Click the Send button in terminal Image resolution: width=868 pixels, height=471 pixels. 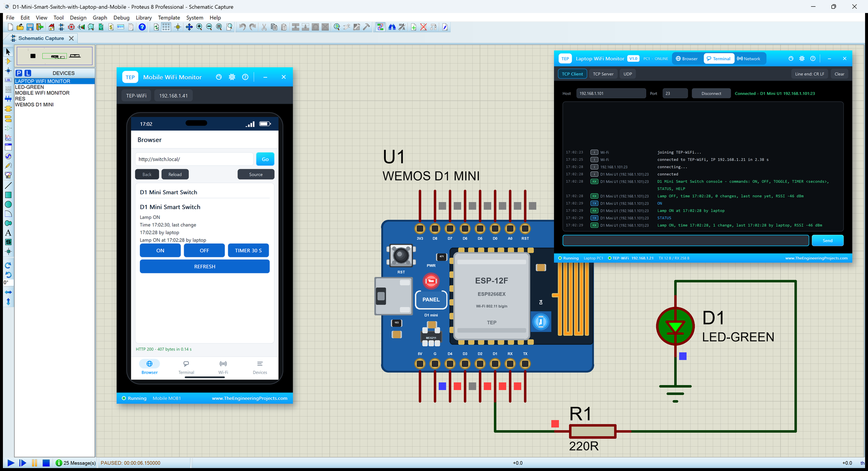pos(827,241)
